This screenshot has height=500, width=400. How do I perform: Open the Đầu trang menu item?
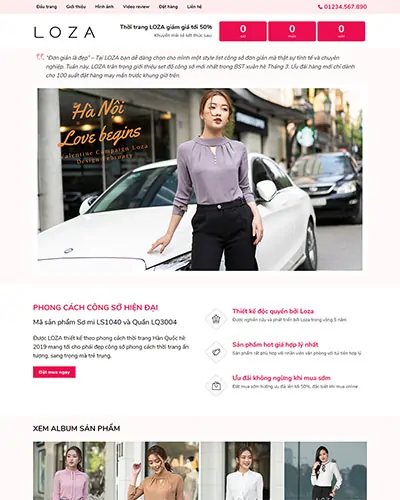pyautogui.click(x=46, y=7)
